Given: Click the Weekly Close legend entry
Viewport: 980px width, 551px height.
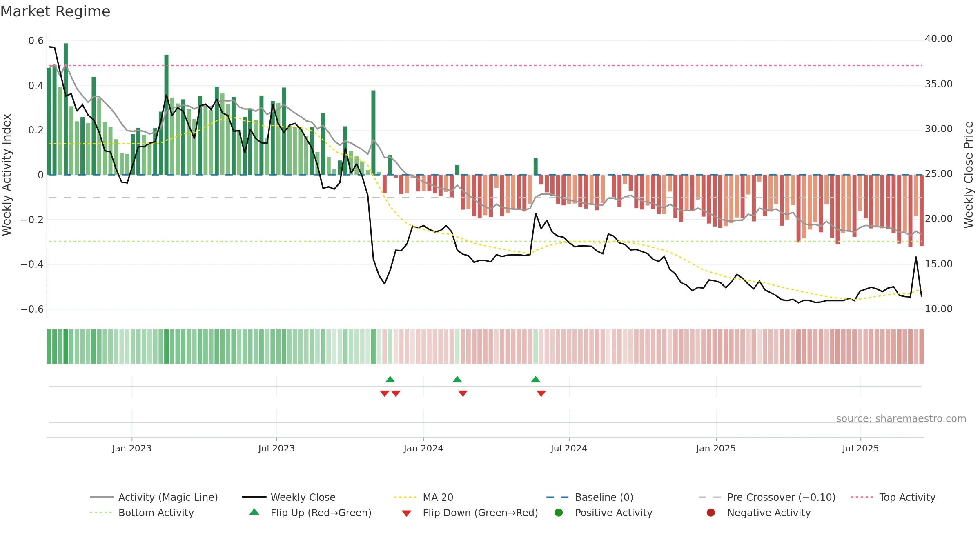Looking at the screenshot, I should [x=289, y=497].
